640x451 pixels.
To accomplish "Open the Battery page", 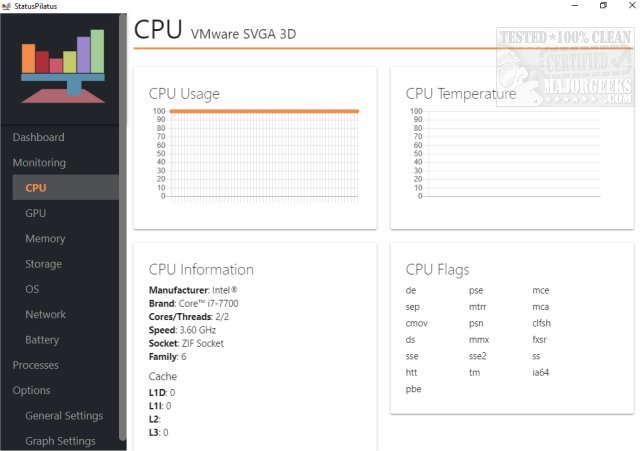I will (x=42, y=340).
